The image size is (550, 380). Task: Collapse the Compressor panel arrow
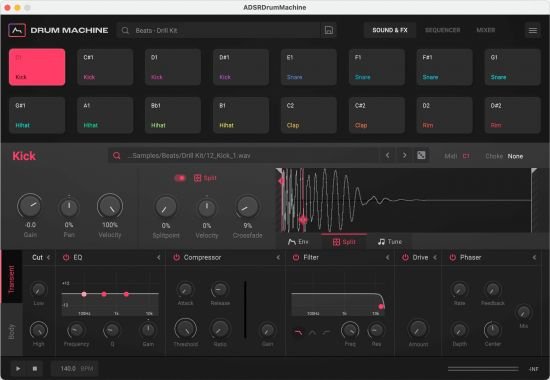tap(278, 258)
